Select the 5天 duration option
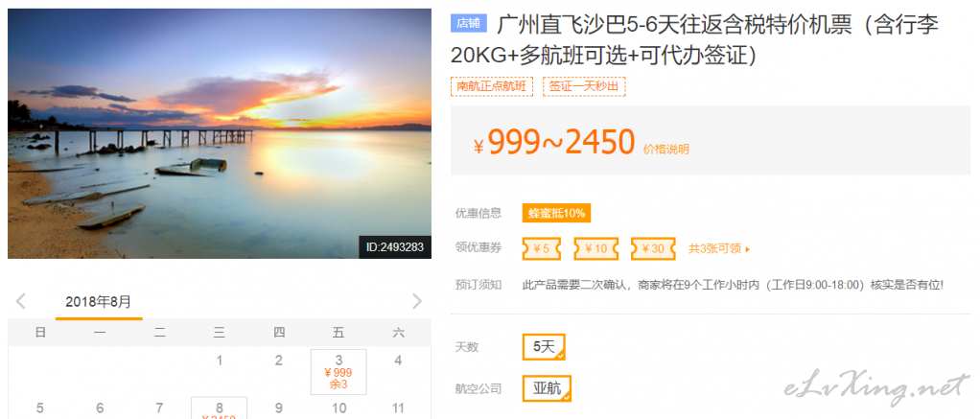 [x=544, y=347]
